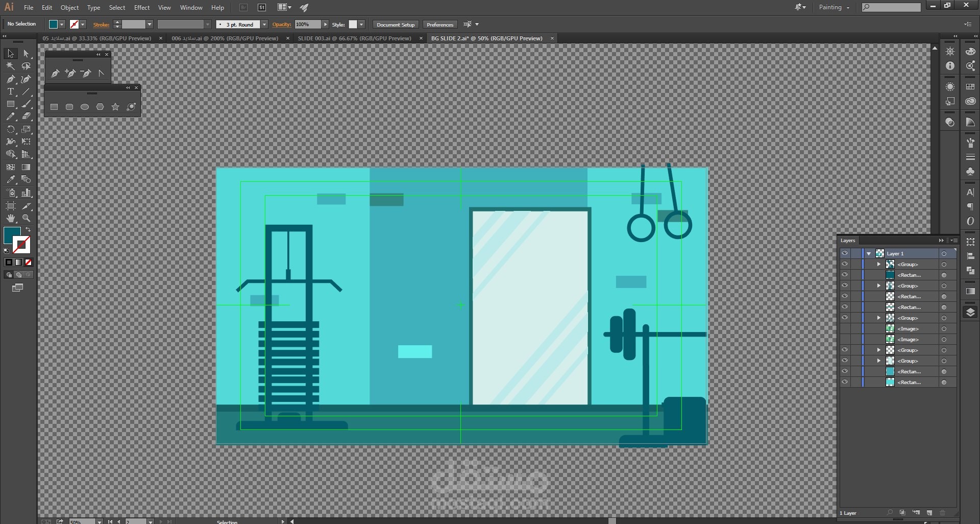The width and height of the screenshot is (980, 524).
Task: Open the Painting workspace switcher dropdown
Action: 834,7
